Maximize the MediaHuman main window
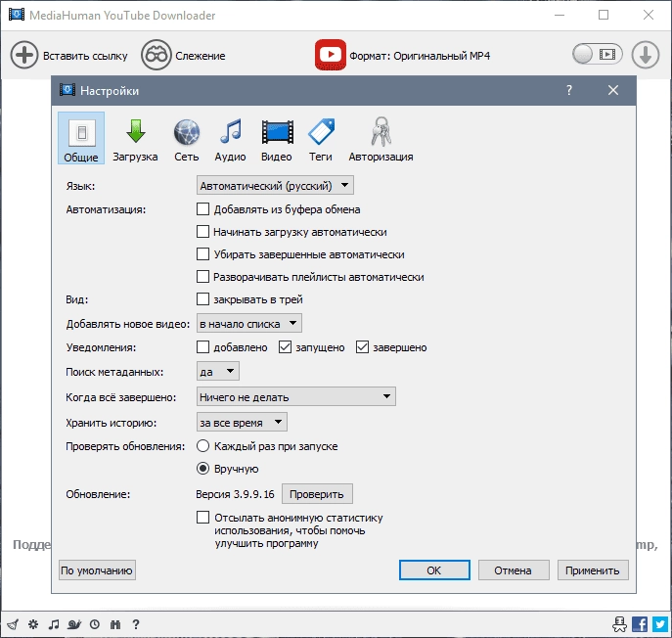The image size is (672, 638). tap(604, 15)
